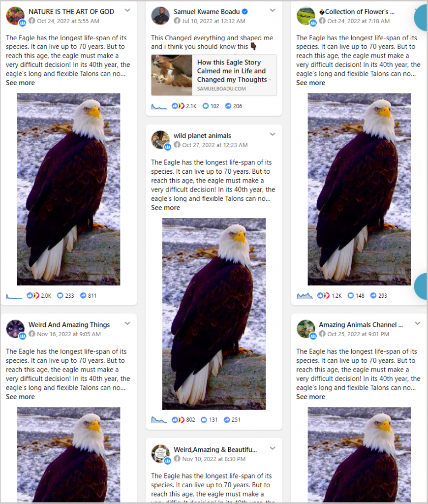Screen dimensions: 428x504
Task: Click See more on Collection of Flower's post
Action: click(x=311, y=83)
